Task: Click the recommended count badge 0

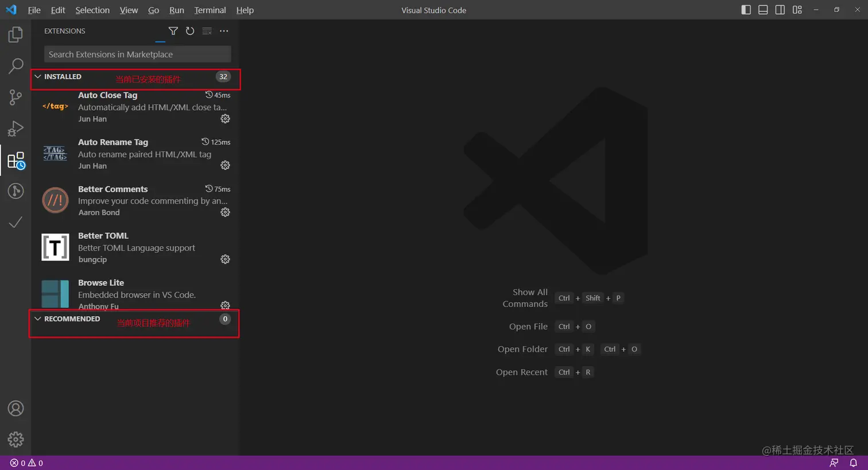Action: pos(225,319)
